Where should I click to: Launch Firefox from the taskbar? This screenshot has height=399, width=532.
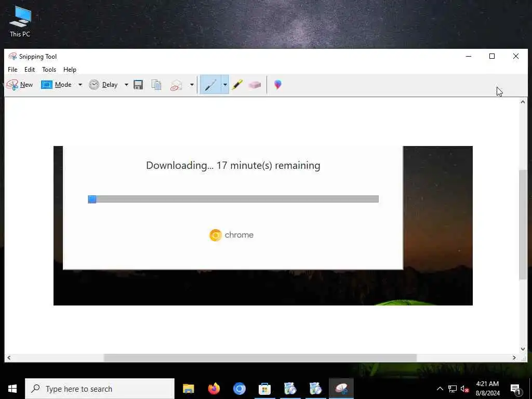(x=214, y=389)
